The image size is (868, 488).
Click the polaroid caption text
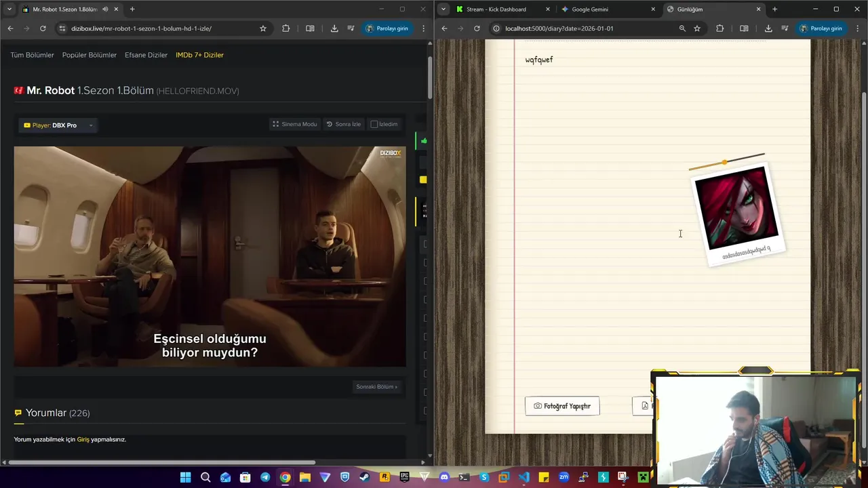[747, 252]
